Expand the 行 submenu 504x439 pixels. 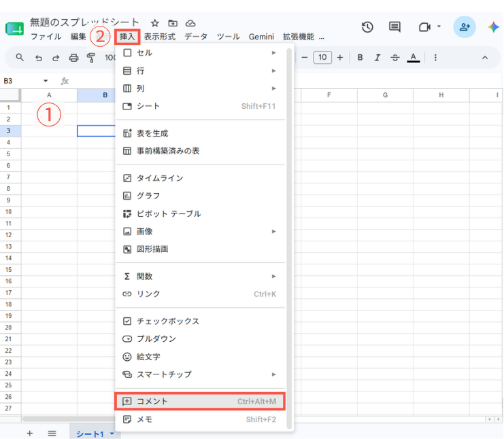[x=200, y=71]
